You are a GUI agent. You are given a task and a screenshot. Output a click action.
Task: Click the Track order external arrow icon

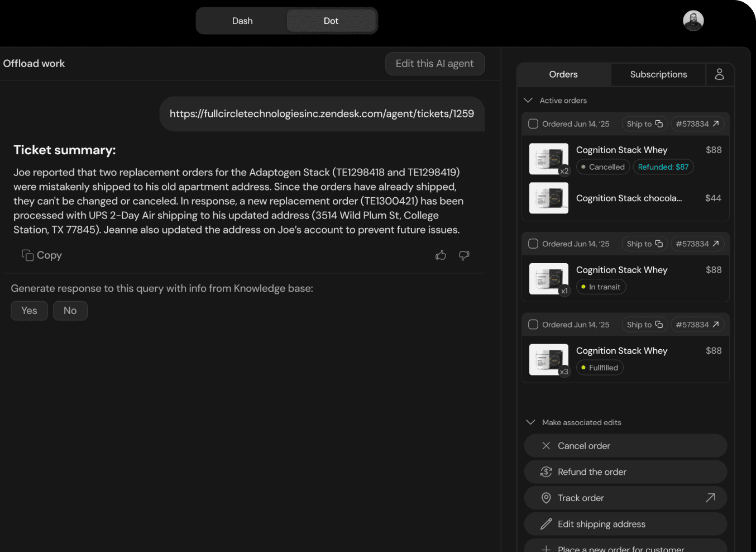pyautogui.click(x=710, y=498)
